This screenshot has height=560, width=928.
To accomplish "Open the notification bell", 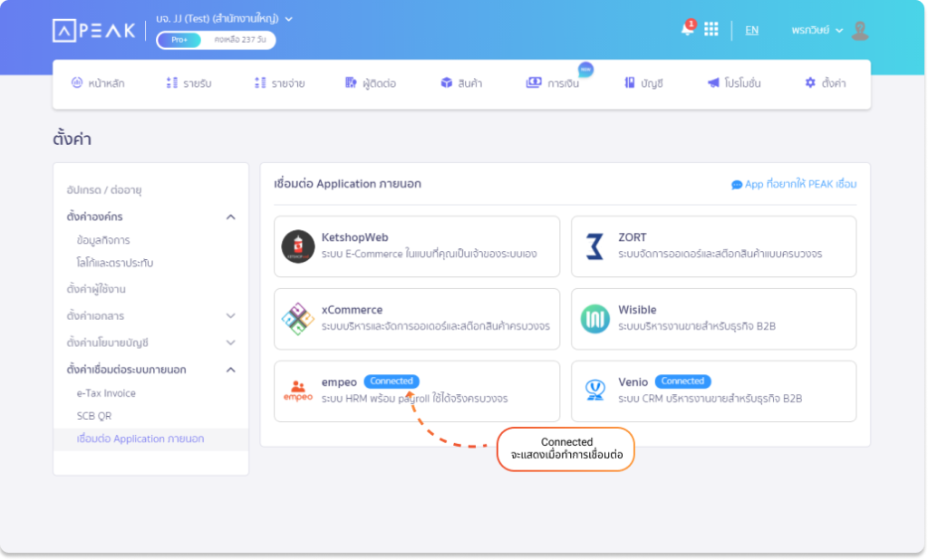I will (x=687, y=28).
